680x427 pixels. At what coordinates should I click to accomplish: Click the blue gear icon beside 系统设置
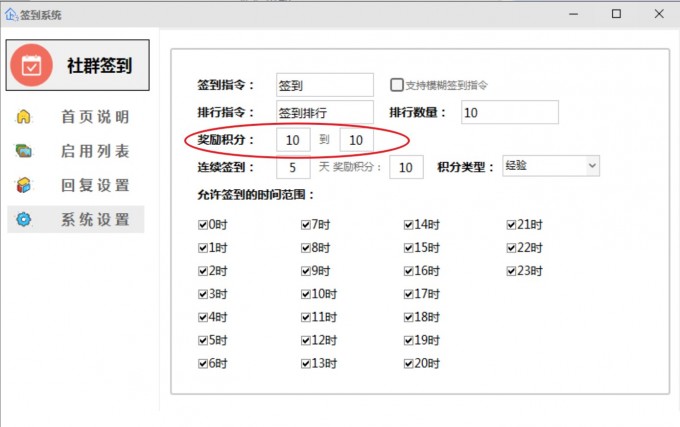(23, 219)
